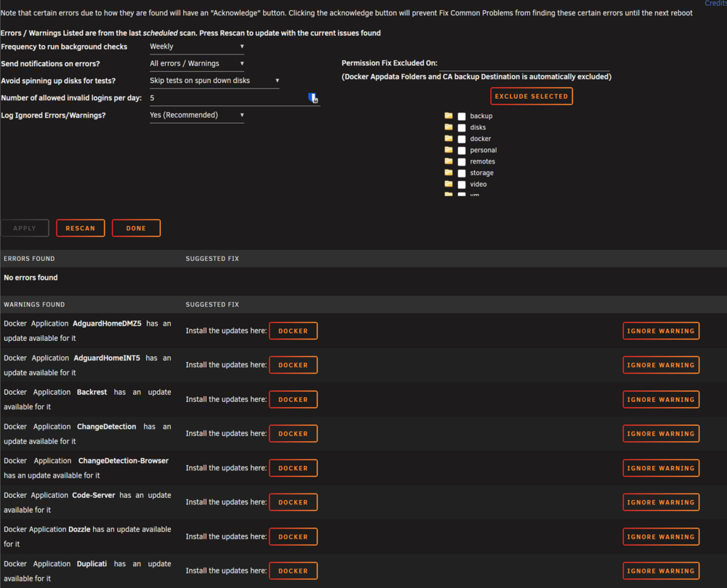Viewport: 727px width, 588px height.
Task: Check the docker folder checkbox
Action: (x=462, y=139)
